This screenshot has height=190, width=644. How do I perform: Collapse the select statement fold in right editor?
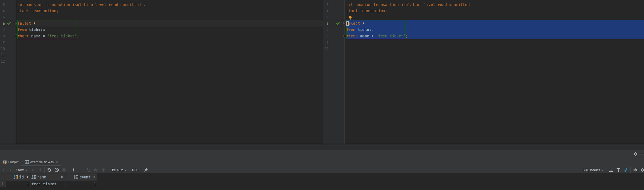tap(344, 24)
